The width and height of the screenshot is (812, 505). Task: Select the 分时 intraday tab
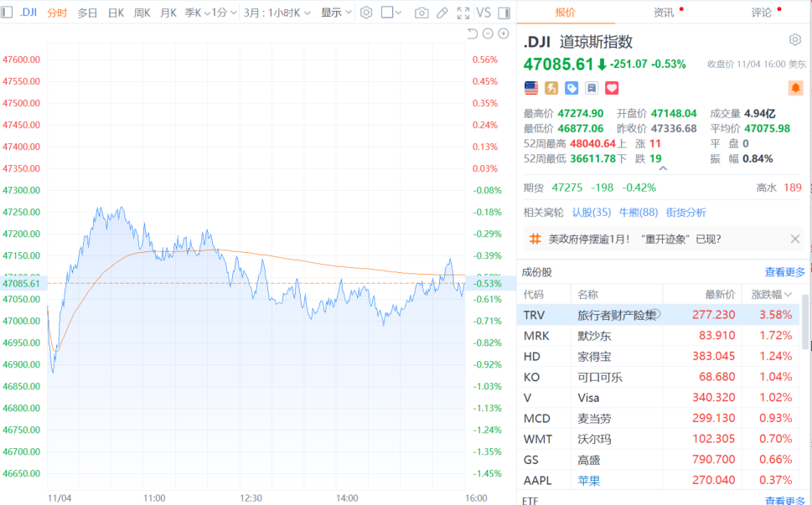click(x=57, y=13)
